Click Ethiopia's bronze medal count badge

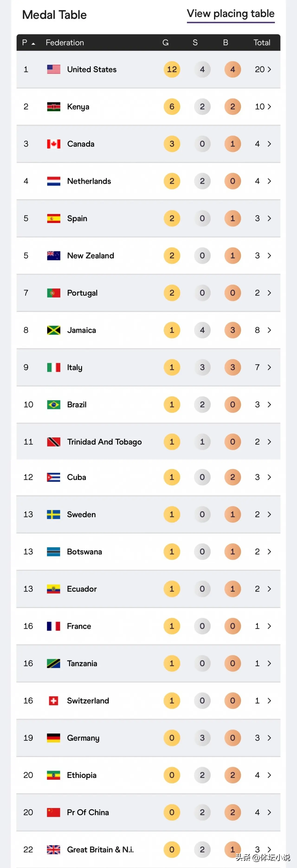coord(232,775)
